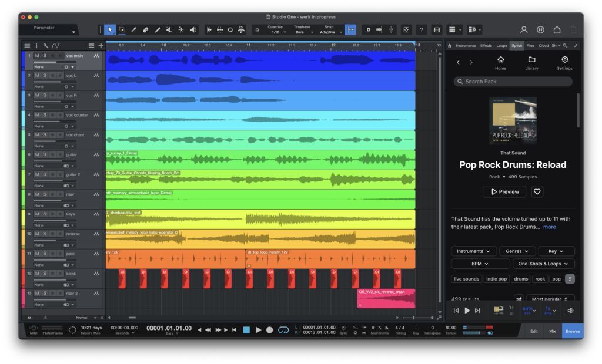Open Splice Settings gear

tap(564, 63)
